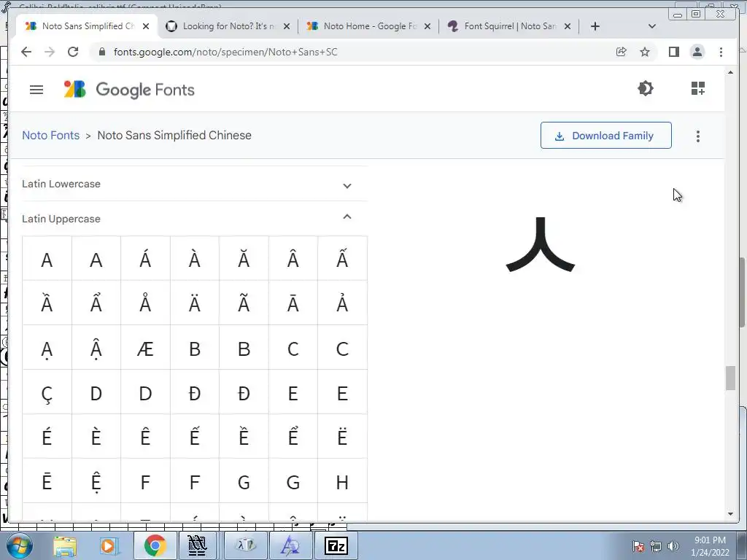The height and width of the screenshot is (560, 747).
Task: Select the Ä glyph with diaeresis
Action: [x=194, y=303]
